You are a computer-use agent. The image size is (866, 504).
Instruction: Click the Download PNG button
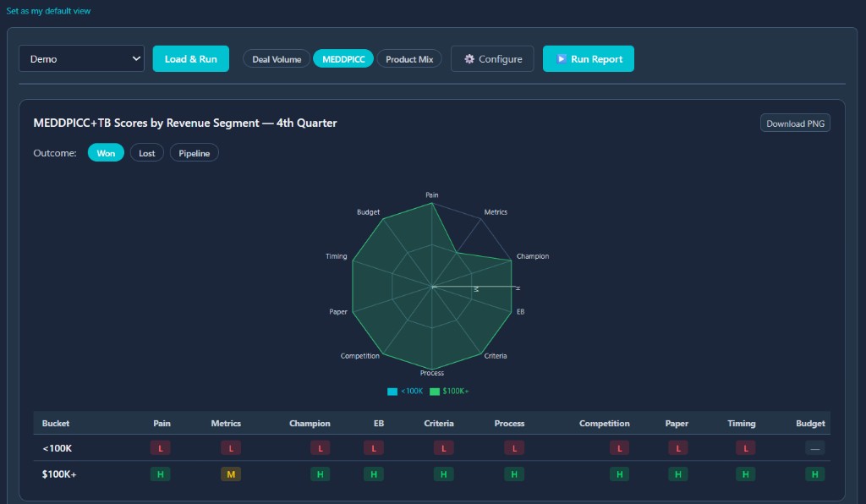[795, 123]
